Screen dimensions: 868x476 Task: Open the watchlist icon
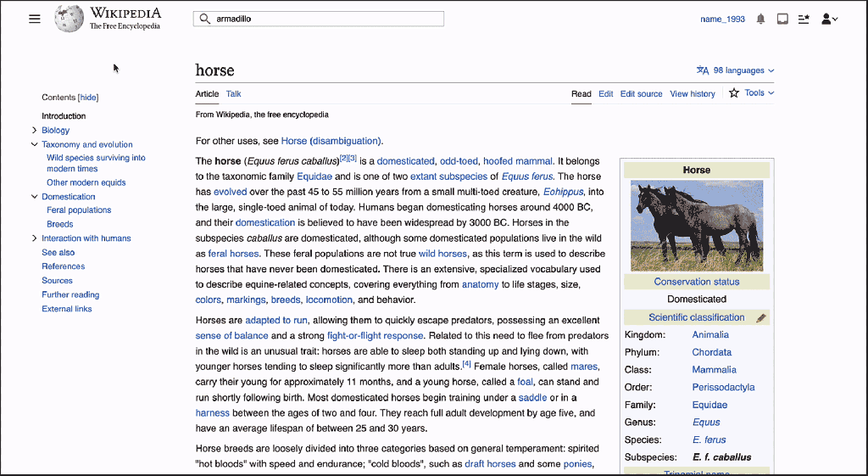click(x=804, y=19)
